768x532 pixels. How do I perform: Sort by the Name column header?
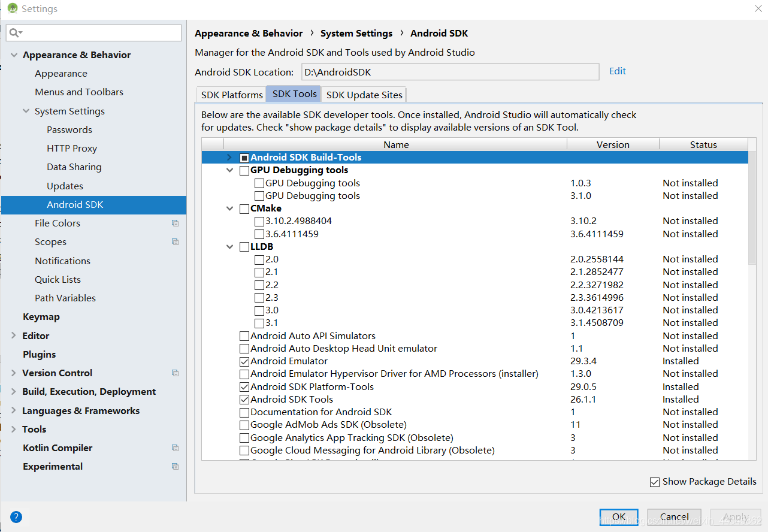[x=395, y=145]
